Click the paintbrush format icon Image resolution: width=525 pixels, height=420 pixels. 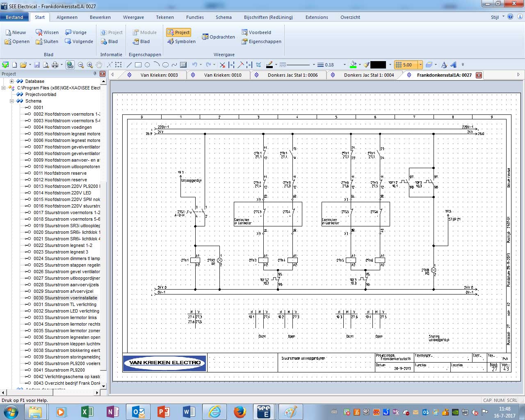point(367,65)
